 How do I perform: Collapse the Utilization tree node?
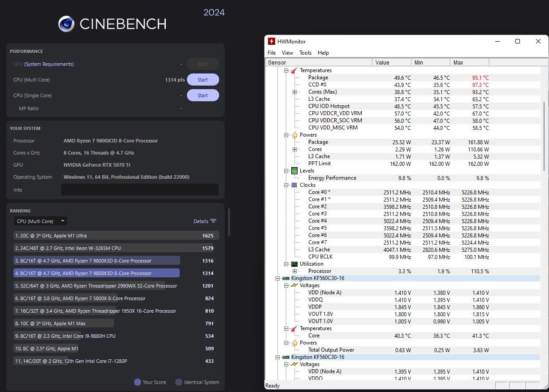click(286, 264)
